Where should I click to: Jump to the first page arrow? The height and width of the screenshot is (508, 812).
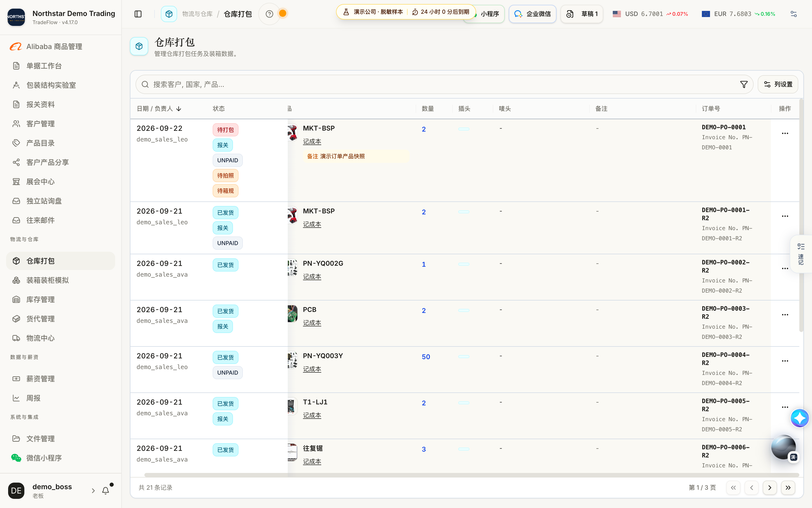pyautogui.click(x=733, y=487)
